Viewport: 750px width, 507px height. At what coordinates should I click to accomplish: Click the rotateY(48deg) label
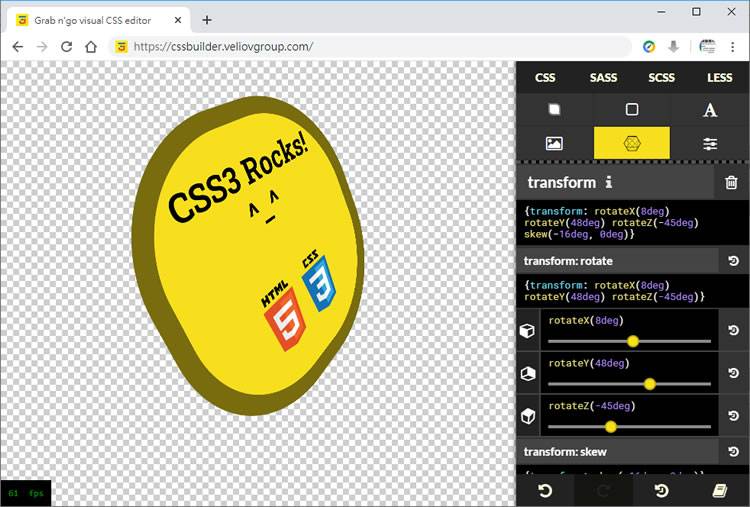coord(589,363)
